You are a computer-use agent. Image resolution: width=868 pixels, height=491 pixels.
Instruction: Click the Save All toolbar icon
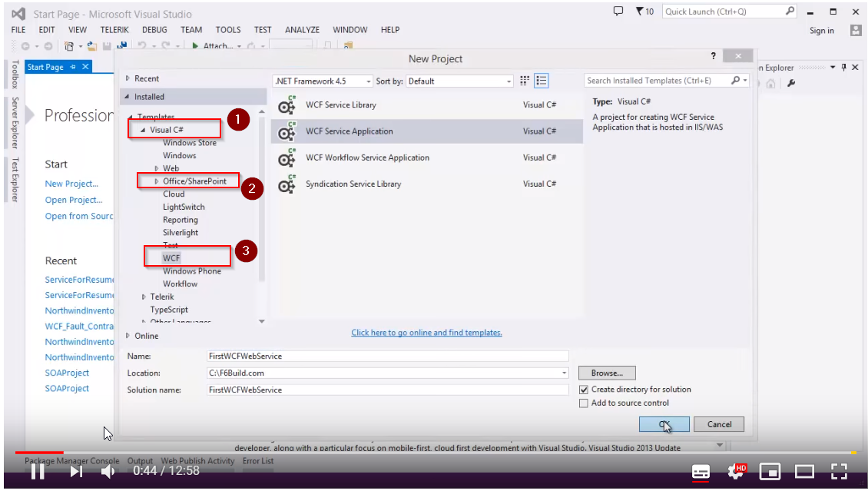(x=122, y=46)
